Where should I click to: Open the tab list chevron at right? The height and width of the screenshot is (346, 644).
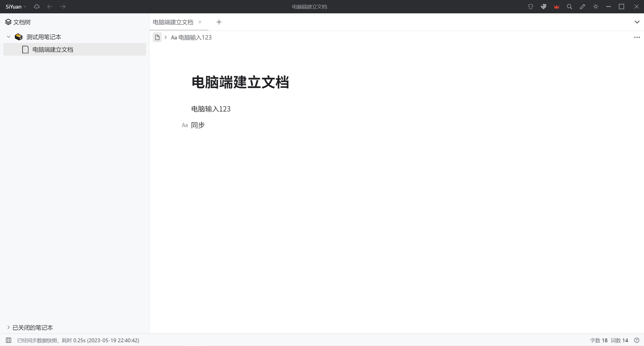pyautogui.click(x=637, y=22)
